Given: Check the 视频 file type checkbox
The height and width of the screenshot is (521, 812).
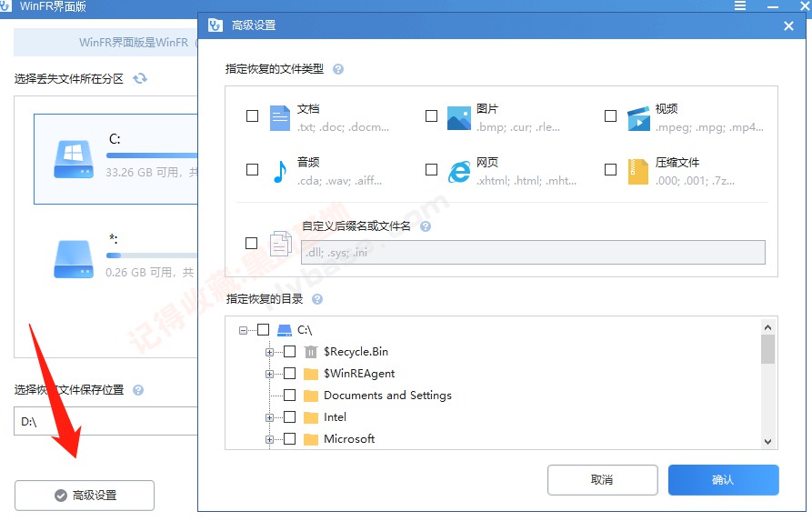Looking at the screenshot, I should [610, 116].
